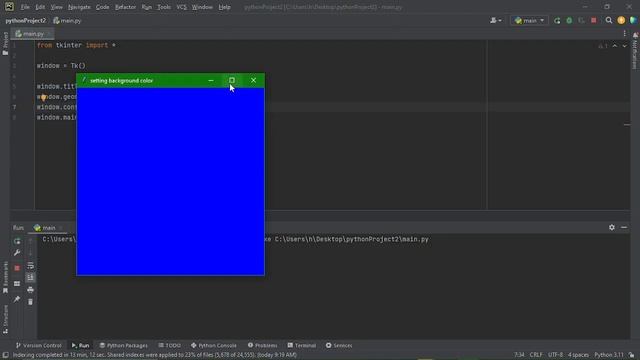The width and height of the screenshot is (640, 360).
Task: Pin the Run tab with pin icon
Action: (17, 299)
